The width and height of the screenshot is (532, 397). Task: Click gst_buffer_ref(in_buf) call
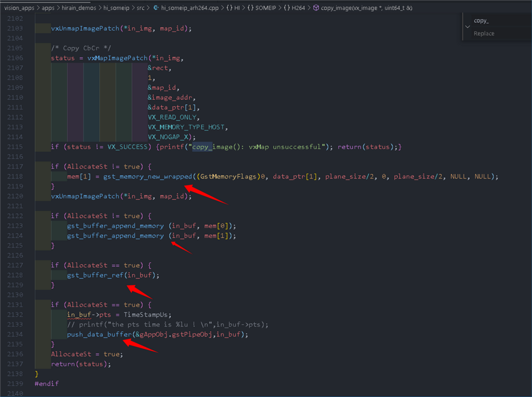click(x=113, y=275)
